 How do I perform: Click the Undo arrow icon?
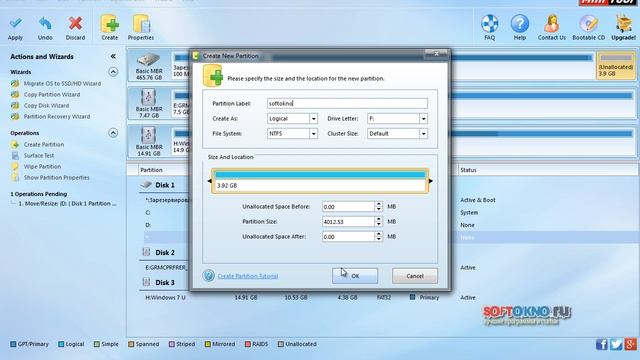45,24
